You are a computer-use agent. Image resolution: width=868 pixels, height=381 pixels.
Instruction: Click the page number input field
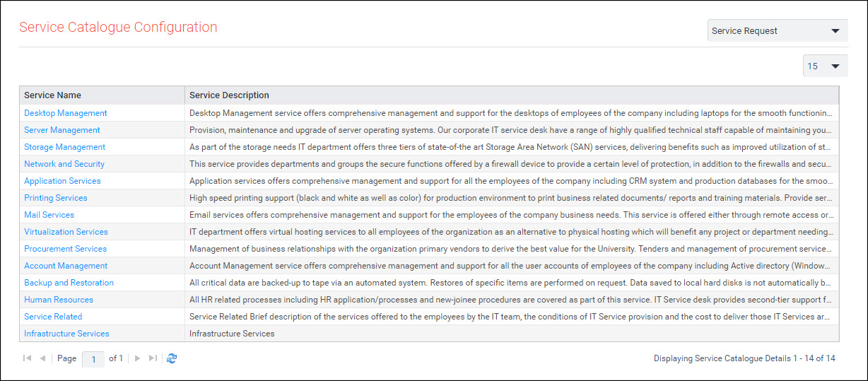(x=93, y=359)
